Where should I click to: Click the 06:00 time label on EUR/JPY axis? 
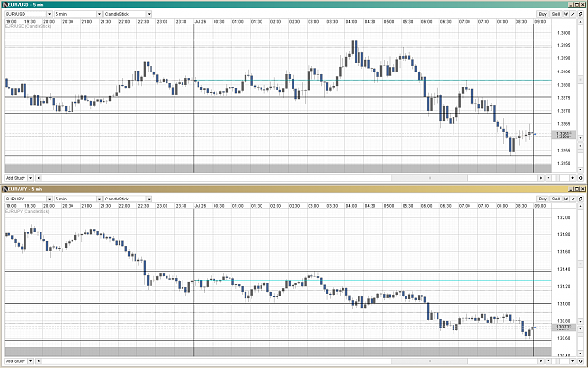tap(427, 206)
